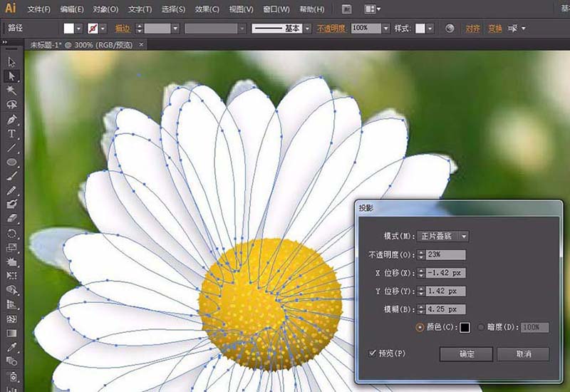This screenshot has width=570, height=392.
Task: Open the Arrange Documents layout menu
Action: tap(372, 9)
